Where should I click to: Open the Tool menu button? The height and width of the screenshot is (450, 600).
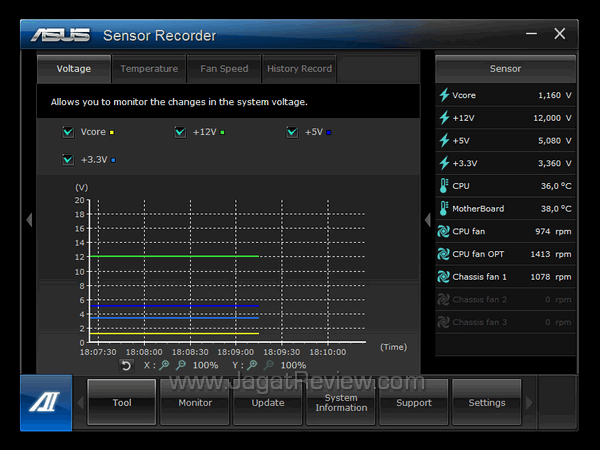tap(122, 402)
